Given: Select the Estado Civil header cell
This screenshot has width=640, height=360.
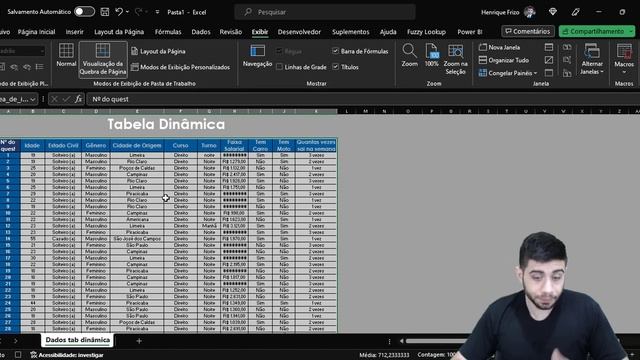Looking at the screenshot, I should [x=63, y=145].
